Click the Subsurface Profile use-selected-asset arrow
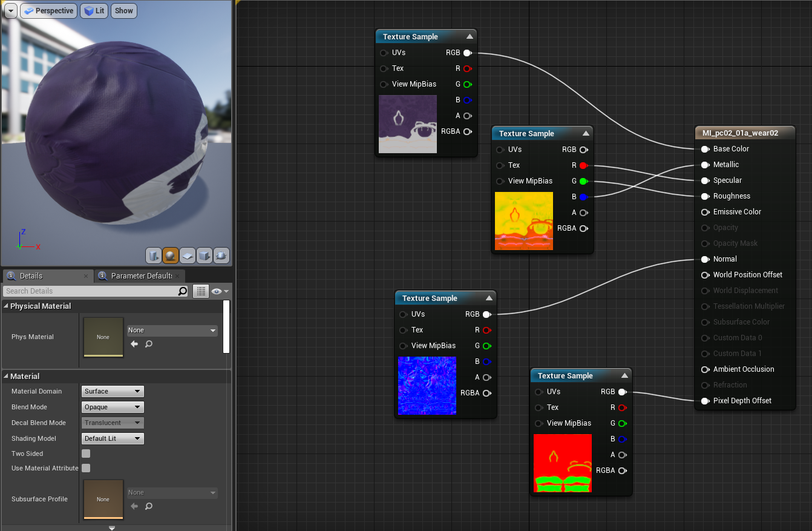This screenshot has width=812, height=531. [x=134, y=506]
